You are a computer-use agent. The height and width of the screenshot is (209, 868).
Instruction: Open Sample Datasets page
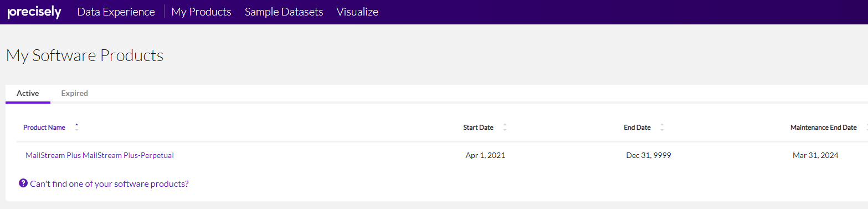coord(284,12)
